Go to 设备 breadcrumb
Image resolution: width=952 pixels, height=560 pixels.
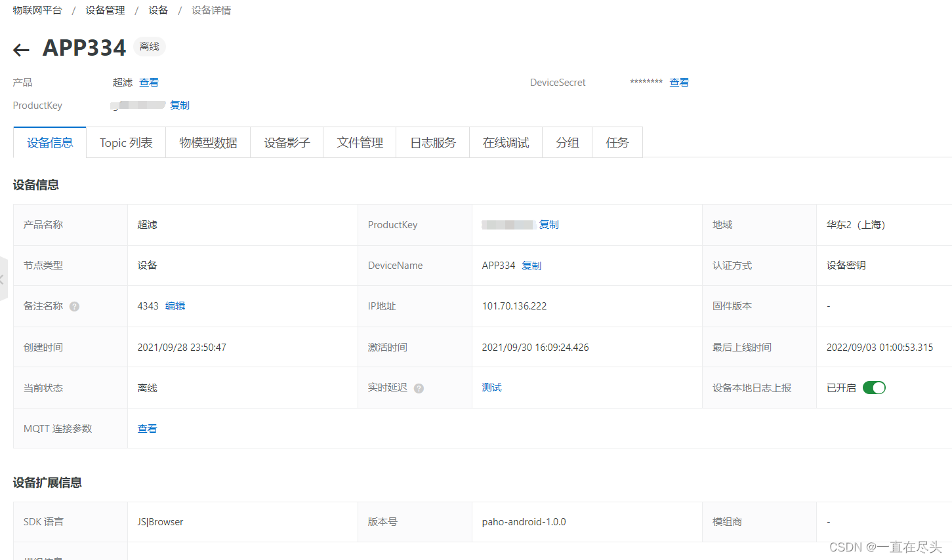pos(158,10)
